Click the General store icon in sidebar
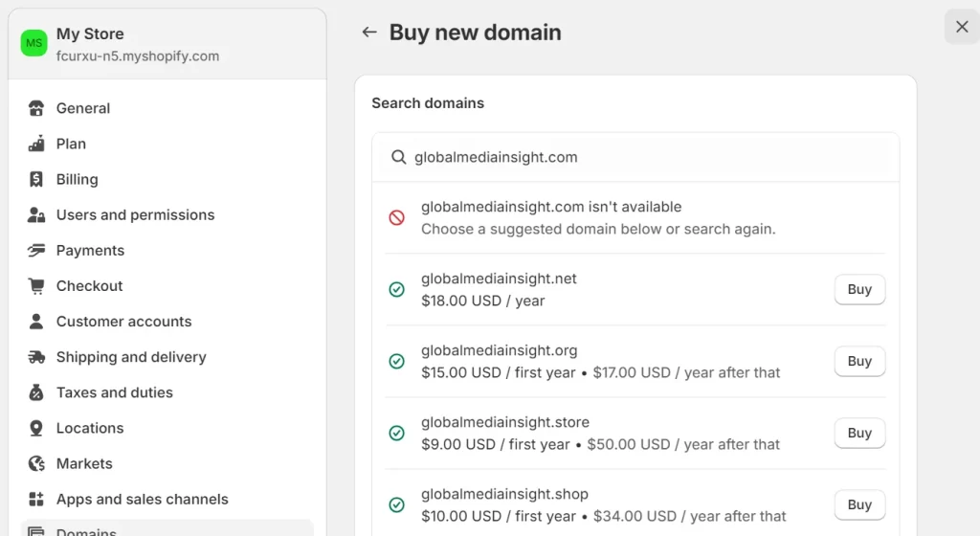This screenshot has width=980, height=536. (36, 108)
